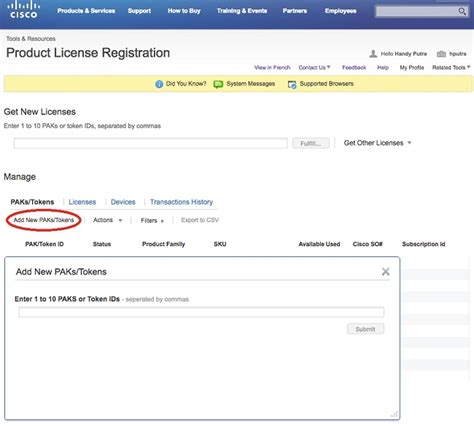Click the System Messages chat icon

pos(218,84)
